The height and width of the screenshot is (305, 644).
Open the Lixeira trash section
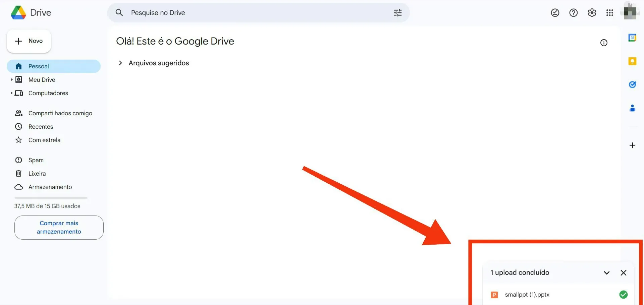[37, 173]
